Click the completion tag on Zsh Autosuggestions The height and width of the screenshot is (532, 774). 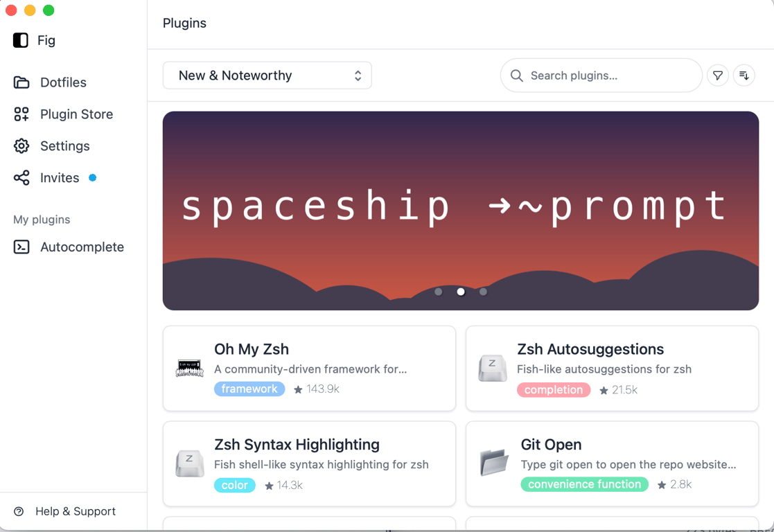pos(554,390)
